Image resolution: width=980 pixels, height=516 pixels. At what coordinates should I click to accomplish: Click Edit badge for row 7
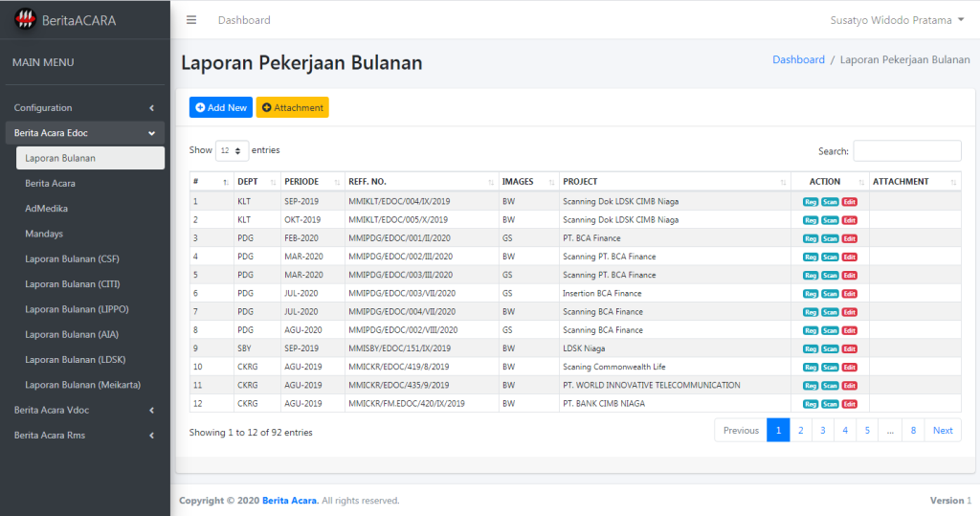pos(849,312)
